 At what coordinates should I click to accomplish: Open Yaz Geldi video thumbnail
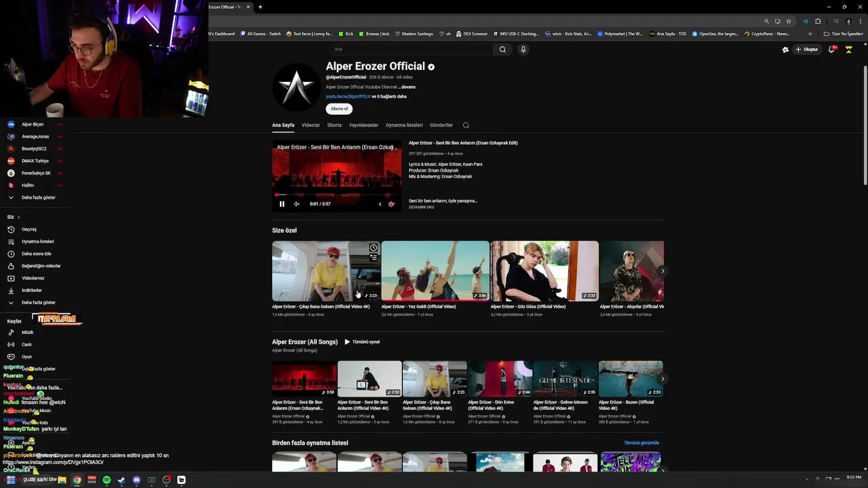click(435, 271)
